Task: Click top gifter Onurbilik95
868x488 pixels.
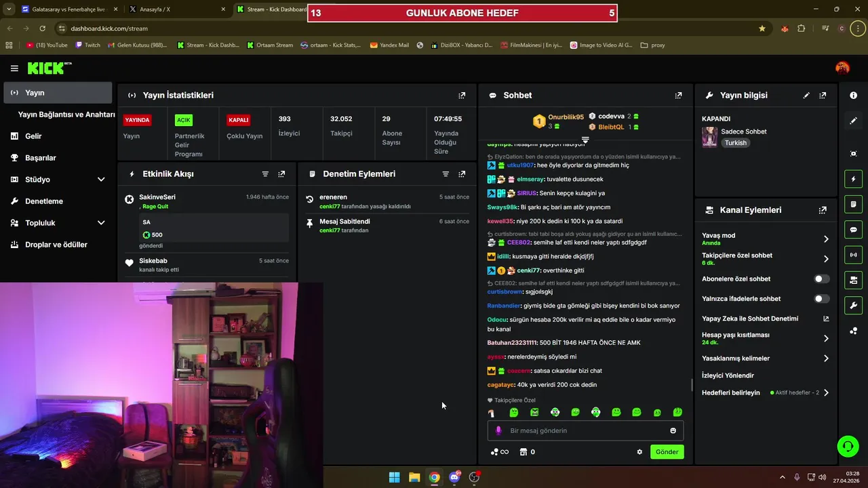Action: click(x=566, y=117)
